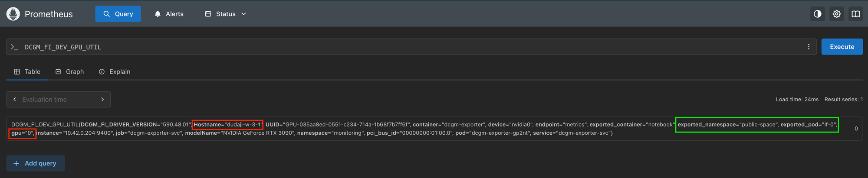Screen dimensions: 868x178
Task: Step evaluation time backward
Action: pos(15,99)
